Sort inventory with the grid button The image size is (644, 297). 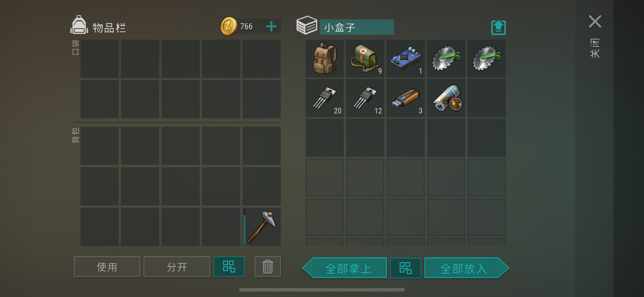point(229,267)
